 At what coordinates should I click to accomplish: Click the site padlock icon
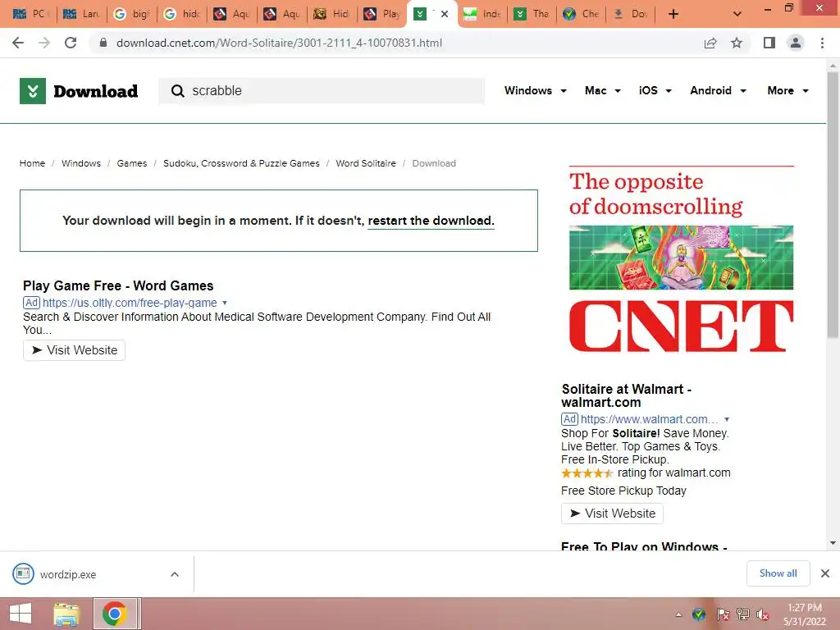(x=103, y=43)
